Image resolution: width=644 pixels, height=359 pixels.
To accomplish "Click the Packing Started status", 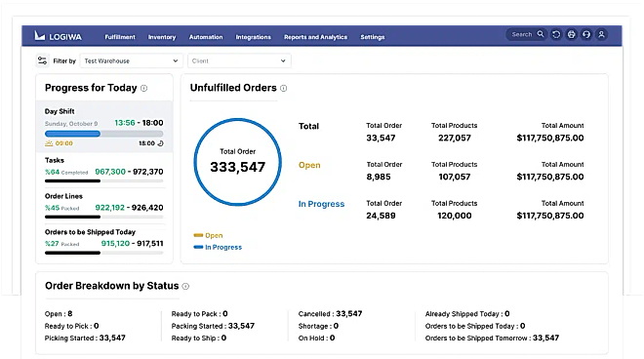I will click(x=213, y=326).
